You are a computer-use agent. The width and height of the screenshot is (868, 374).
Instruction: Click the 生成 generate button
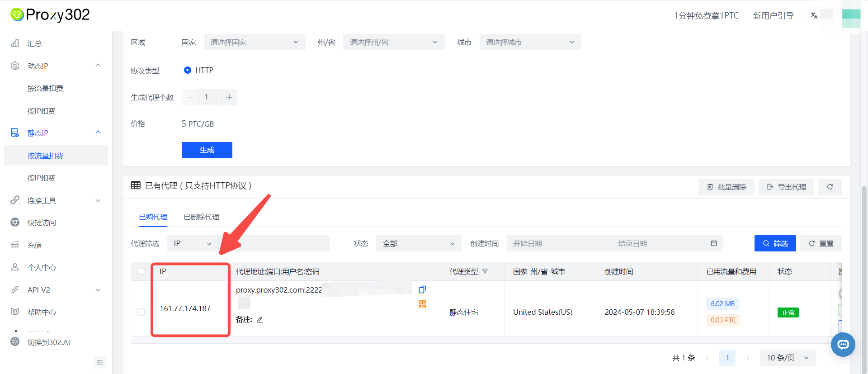(207, 150)
